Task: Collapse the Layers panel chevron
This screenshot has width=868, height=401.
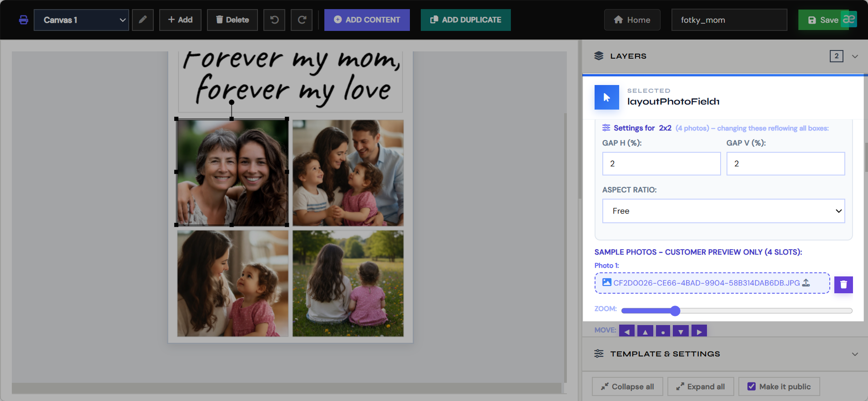Action: [855, 56]
